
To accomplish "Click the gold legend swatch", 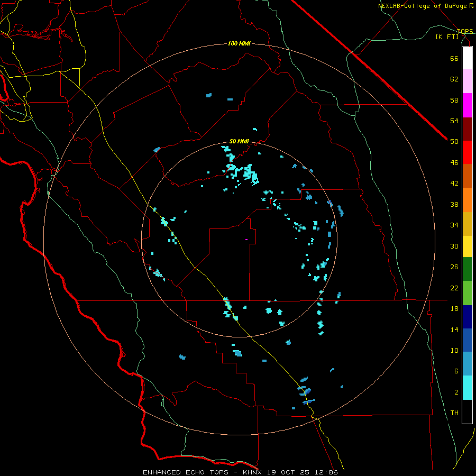I will click(x=467, y=224).
